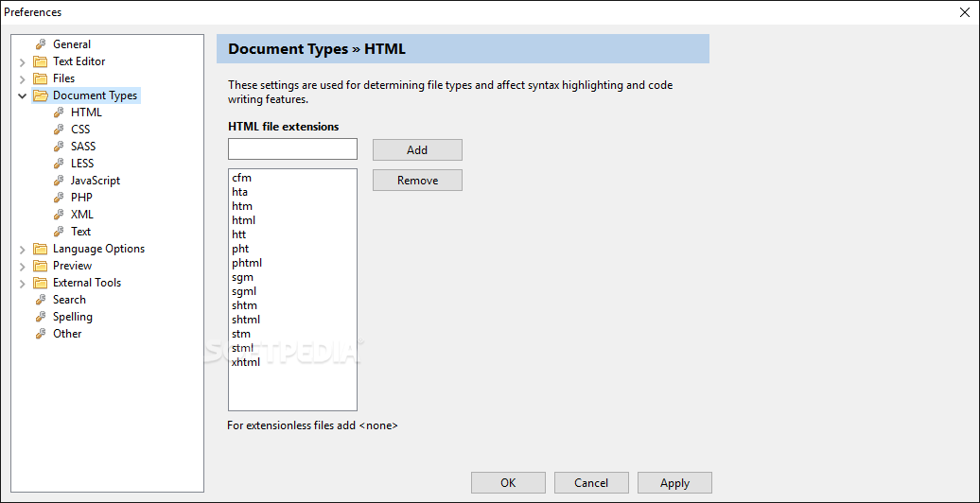Click the open Document Types folder icon

[x=41, y=95]
